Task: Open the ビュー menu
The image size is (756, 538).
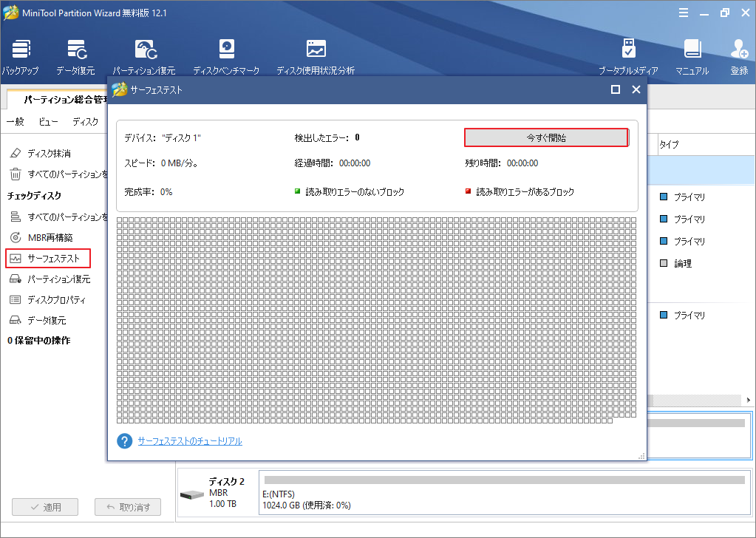Action: coord(49,122)
